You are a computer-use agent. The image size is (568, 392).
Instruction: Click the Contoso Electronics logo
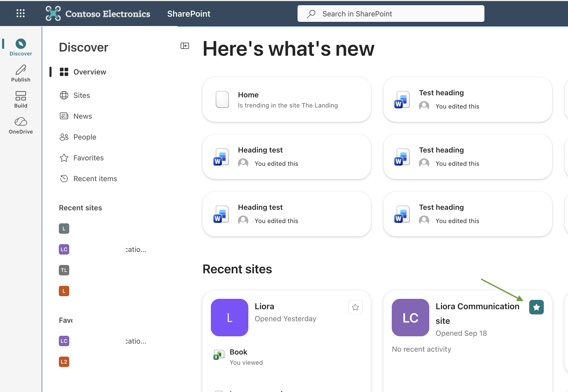coord(98,14)
